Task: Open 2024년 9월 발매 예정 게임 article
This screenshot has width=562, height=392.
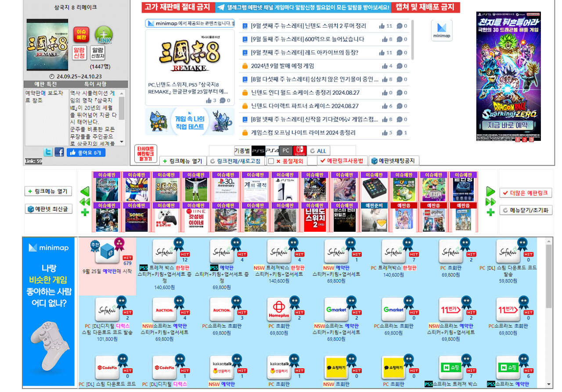Action: click(283, 66)
